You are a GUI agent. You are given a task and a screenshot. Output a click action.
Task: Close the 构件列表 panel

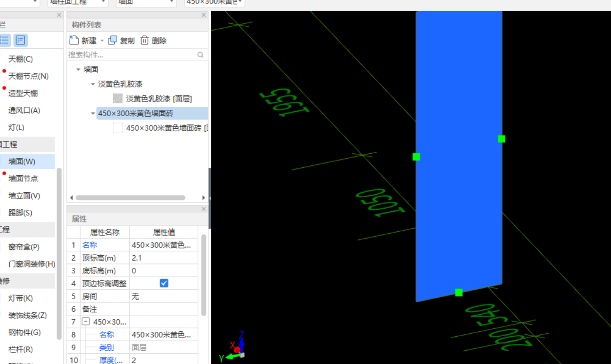point(204,16)
